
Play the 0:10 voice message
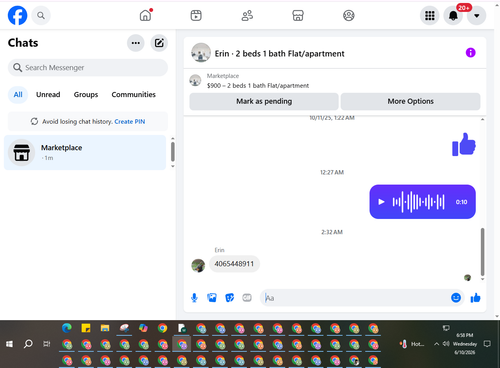pos(381,202)
